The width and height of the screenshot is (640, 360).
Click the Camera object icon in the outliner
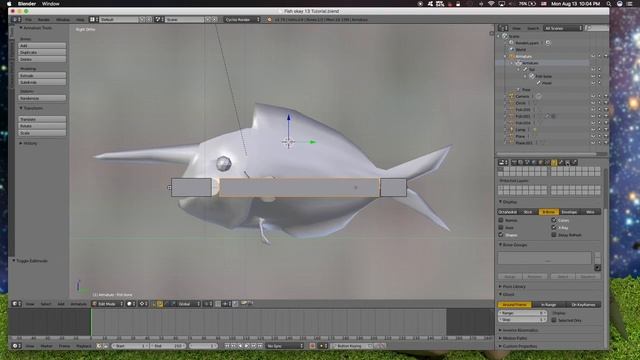[x=511, y=96]
